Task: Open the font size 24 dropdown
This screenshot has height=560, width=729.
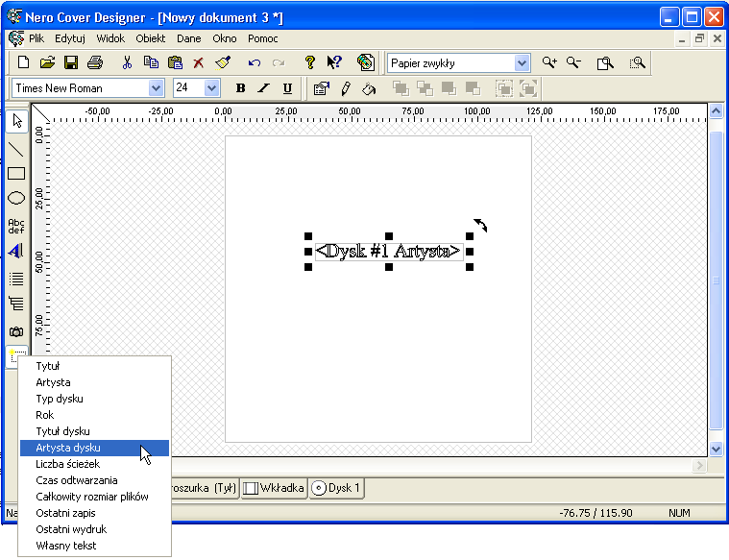Action: click(x=211, y=88)
